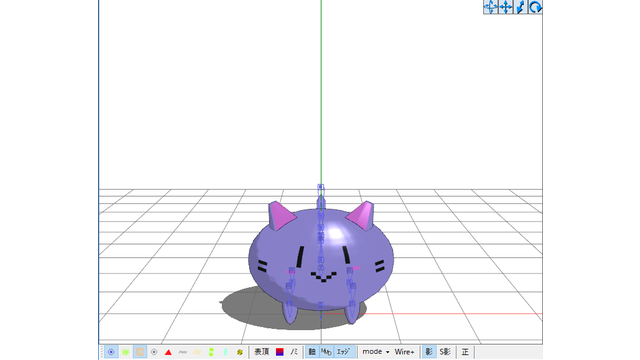The width and height of the screenshot is (640, 360).
Task: Toggle the 影 shadow button
Action: (x=429, y=352)
